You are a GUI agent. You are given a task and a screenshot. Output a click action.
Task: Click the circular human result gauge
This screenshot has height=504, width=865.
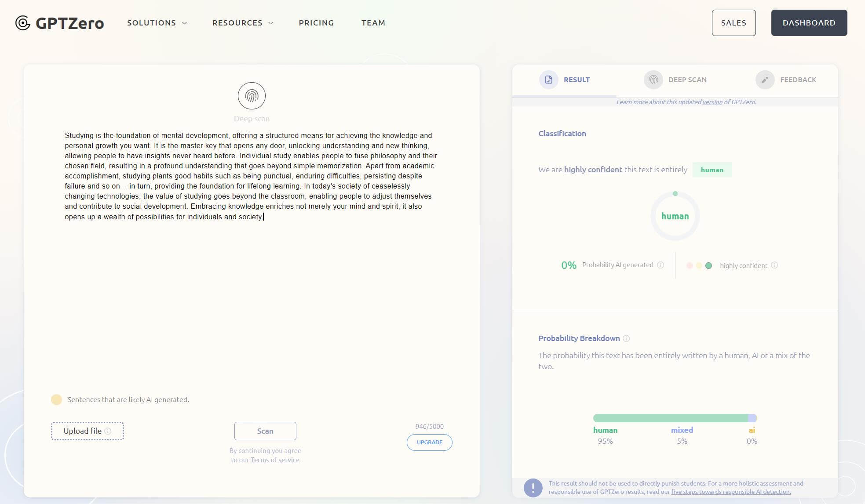click(675, 216)
